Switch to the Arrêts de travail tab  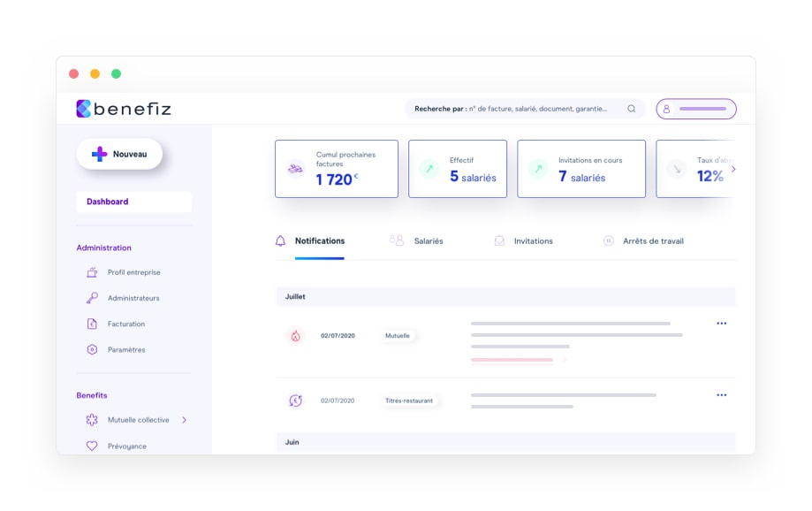point(652,240)
